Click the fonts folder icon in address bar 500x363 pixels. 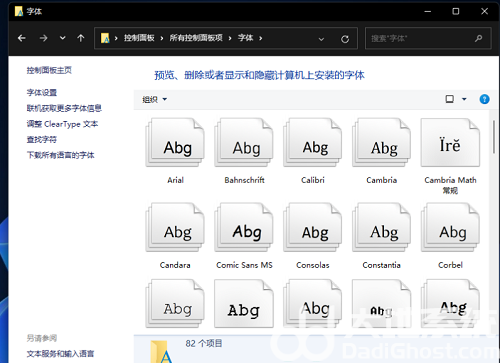[x=105, y=38]
